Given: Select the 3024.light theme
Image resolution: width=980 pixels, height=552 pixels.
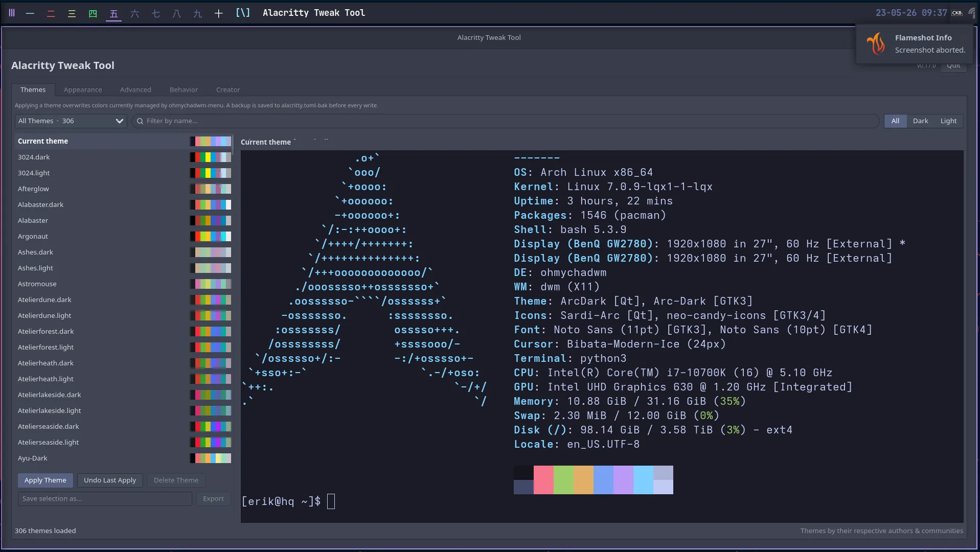Looking at the screenshot, I should [124, 173].
